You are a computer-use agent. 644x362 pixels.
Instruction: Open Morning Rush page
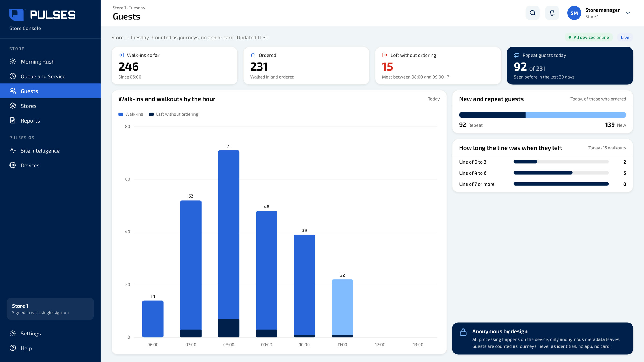[x=50, y=61]
